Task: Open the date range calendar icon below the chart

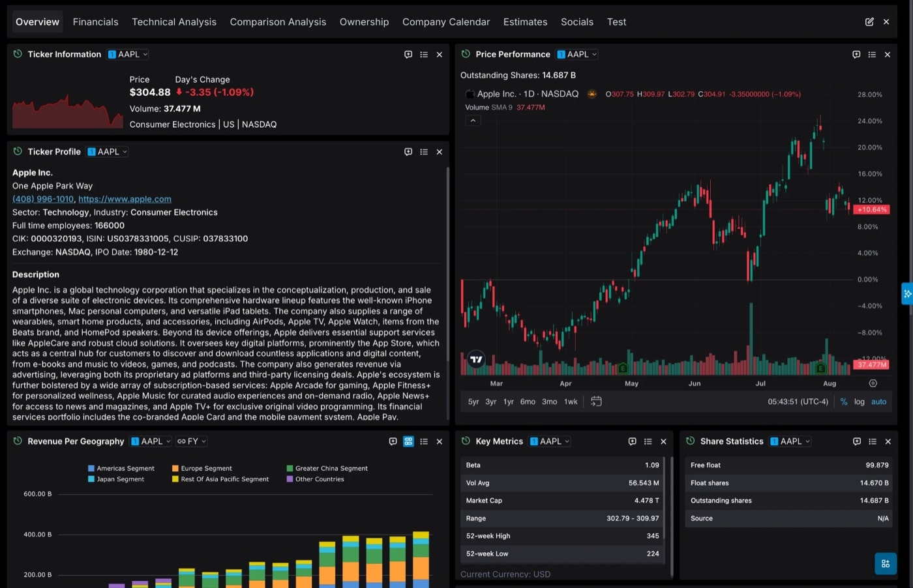Action: point(596,402)
